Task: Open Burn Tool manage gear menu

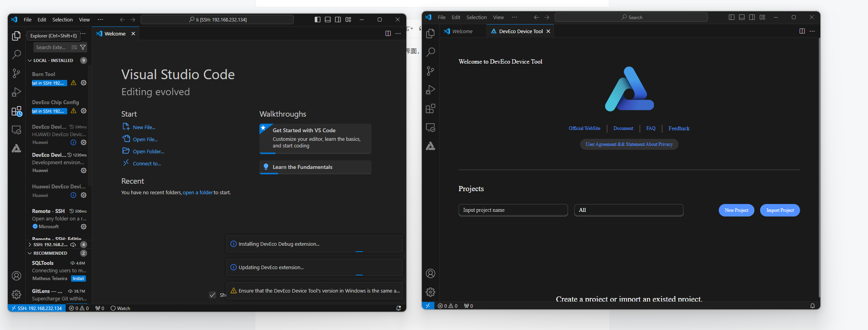Action: click(x=84, y=83)
